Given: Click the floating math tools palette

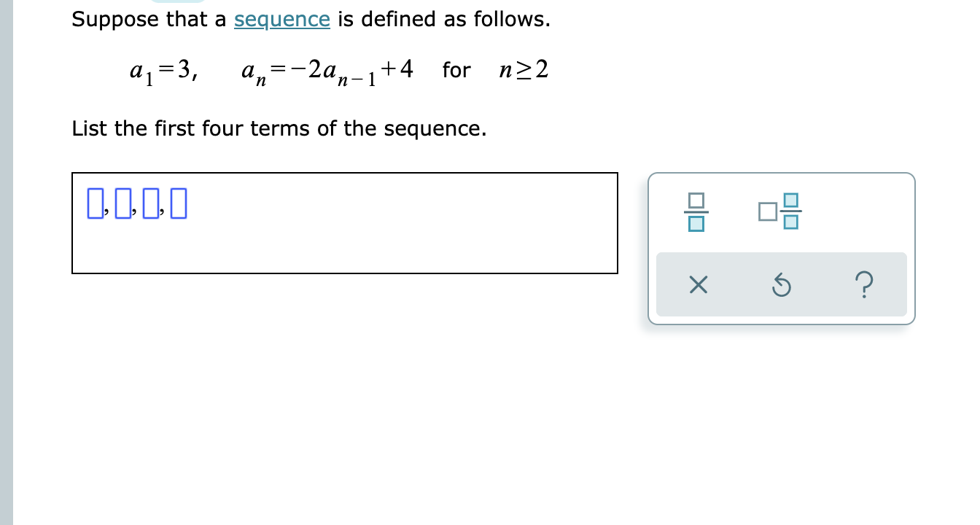Looking at the screenshot, I should click(781, 248).
